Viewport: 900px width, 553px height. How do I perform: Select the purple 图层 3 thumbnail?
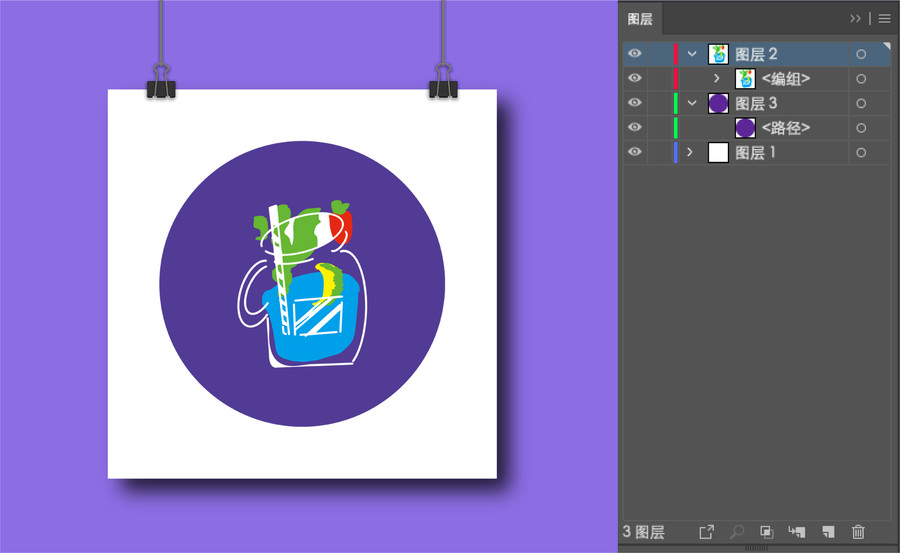pyautogui.click(x=718, y=103)
